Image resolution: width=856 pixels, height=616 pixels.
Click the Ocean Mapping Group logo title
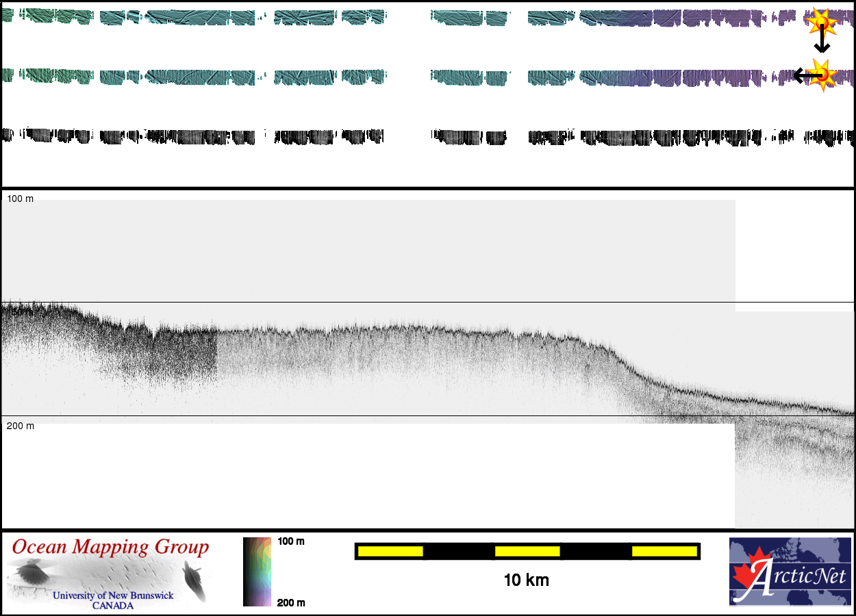pyautogui.click(x=110, y=548)
